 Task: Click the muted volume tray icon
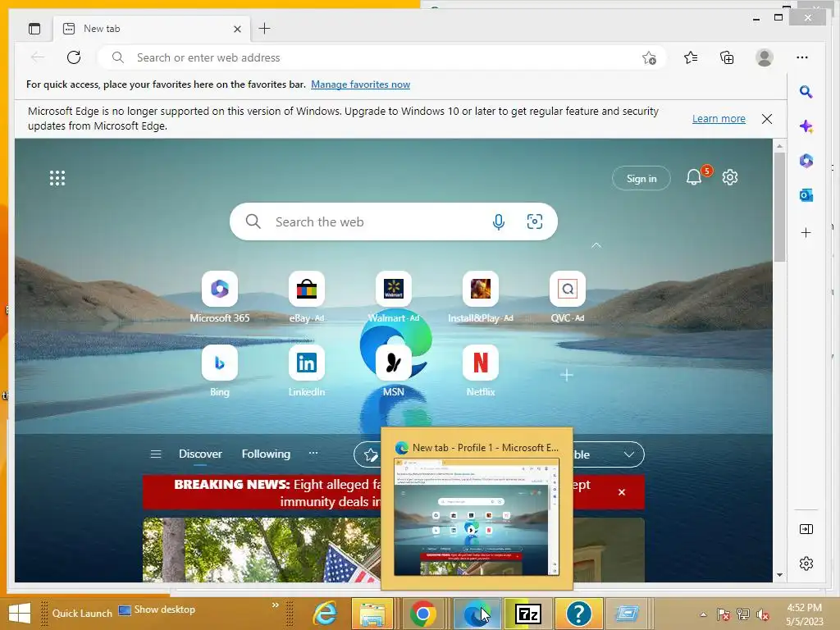pos(762,614)
